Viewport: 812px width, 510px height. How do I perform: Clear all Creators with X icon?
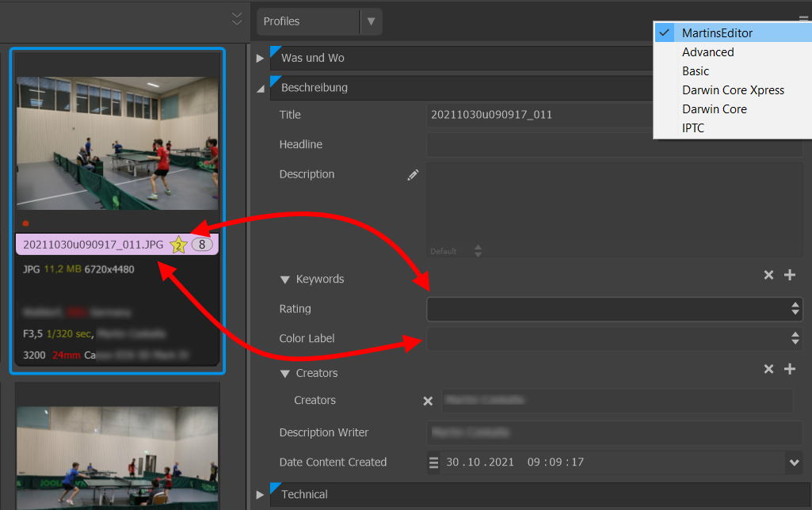768,369
